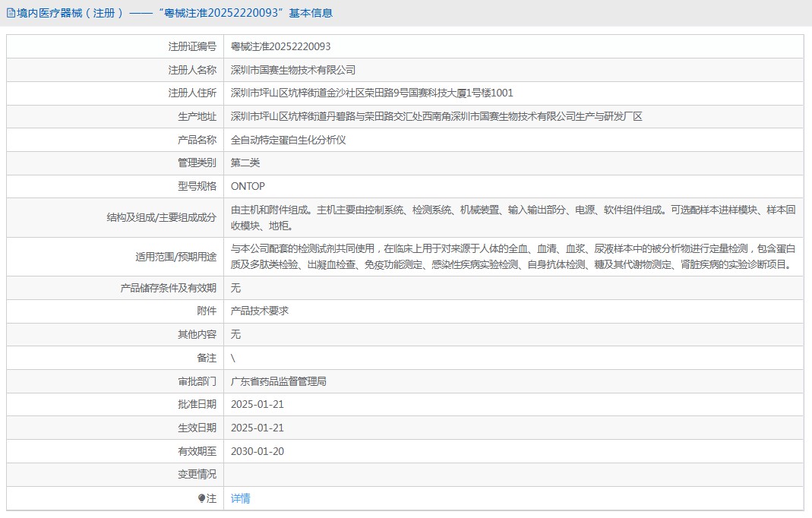Screen dimensions: 812x518
Task: Click the document icon beside the page title
Action: [x=10, y=13]
